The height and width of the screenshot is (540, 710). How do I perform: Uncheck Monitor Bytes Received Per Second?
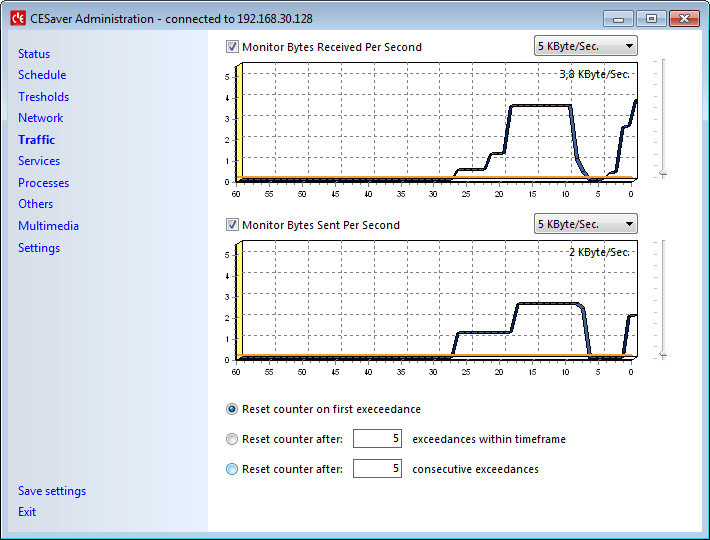click(x=232, y=47)
